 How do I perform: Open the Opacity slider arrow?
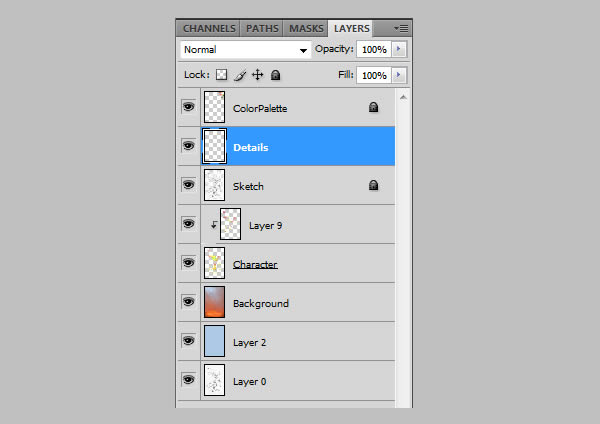point(399,49)
